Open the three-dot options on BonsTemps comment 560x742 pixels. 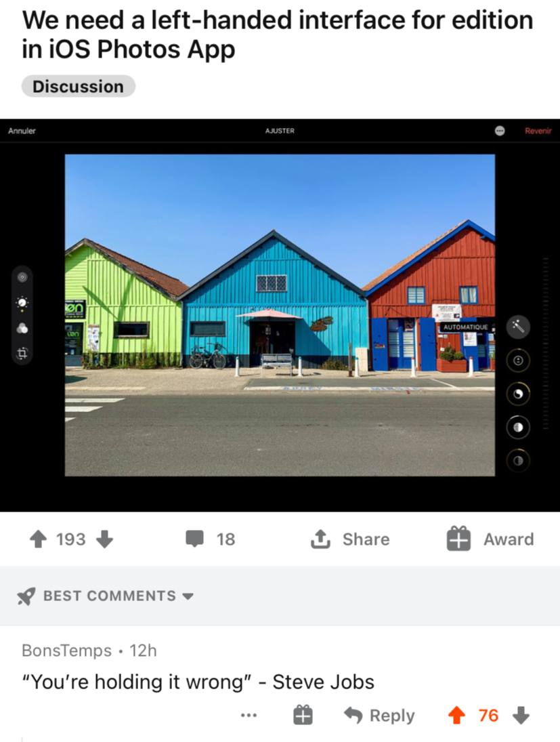coord(249,716)
